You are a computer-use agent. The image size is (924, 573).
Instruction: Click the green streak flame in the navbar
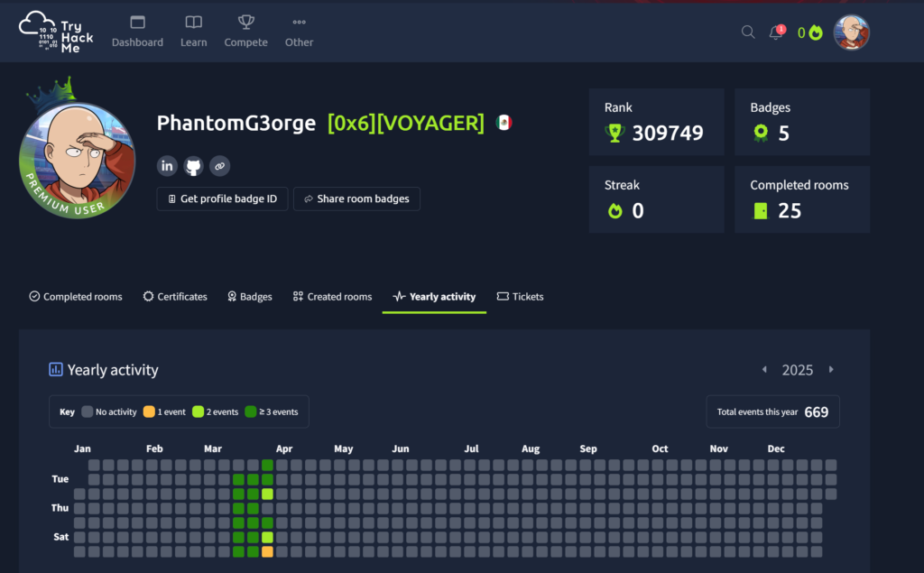click(x=816, y=32)
